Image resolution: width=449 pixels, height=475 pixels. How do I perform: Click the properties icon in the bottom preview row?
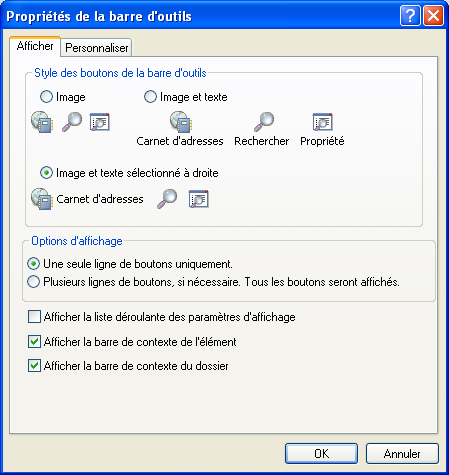point(199,199)
